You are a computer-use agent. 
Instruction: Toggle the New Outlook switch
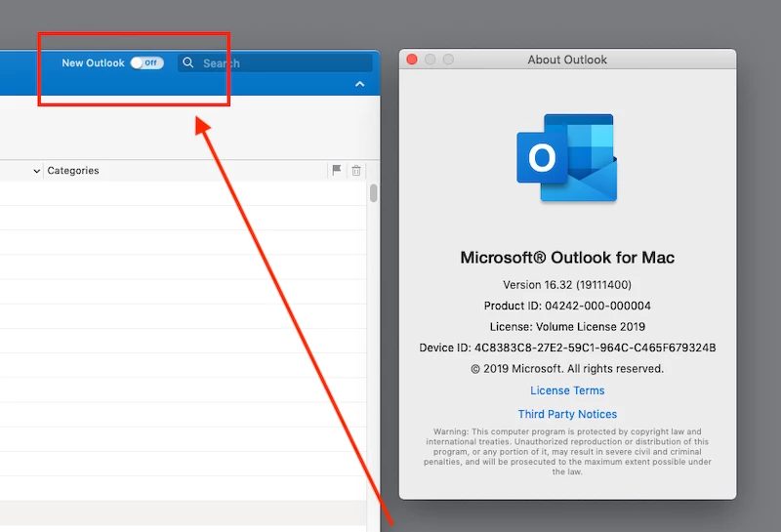[147, 62]
